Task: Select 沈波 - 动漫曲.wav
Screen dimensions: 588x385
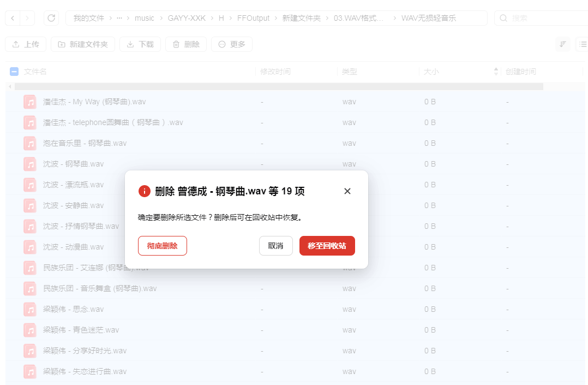Action: [x=73, y=247]
